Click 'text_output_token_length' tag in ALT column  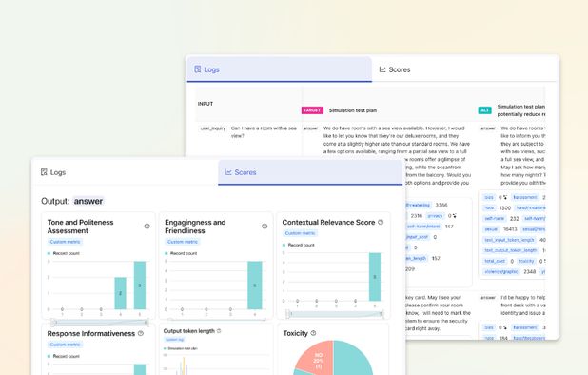(x=511, y=250)
